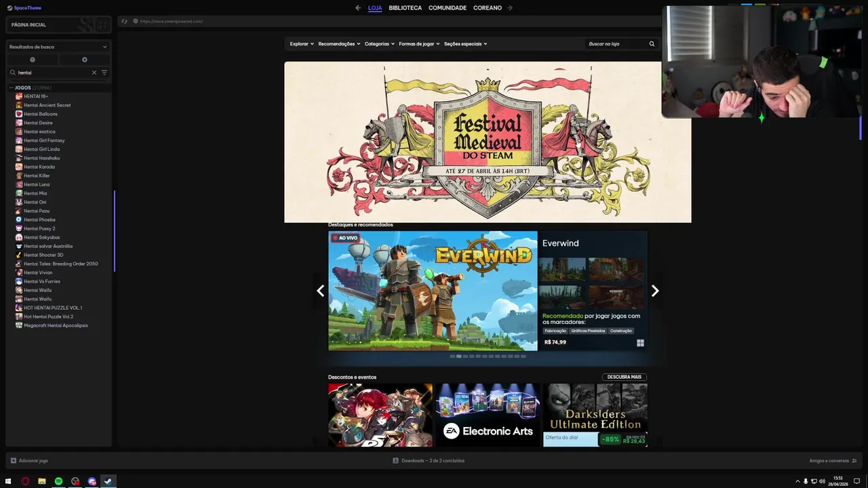
Task: Go back with the left arrow beside LOJA
Action: tap(358, 8)
